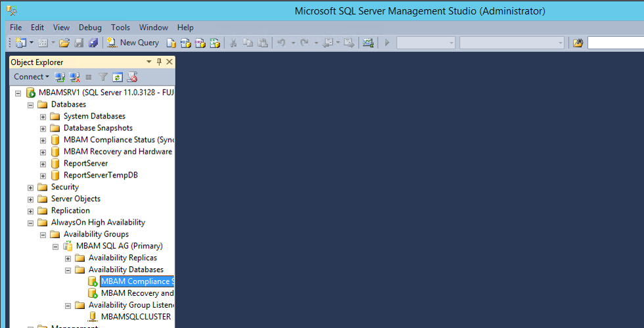Click the Open File folder icon
This screenshot has height=328, width=644.
click(x=64, y=43)
